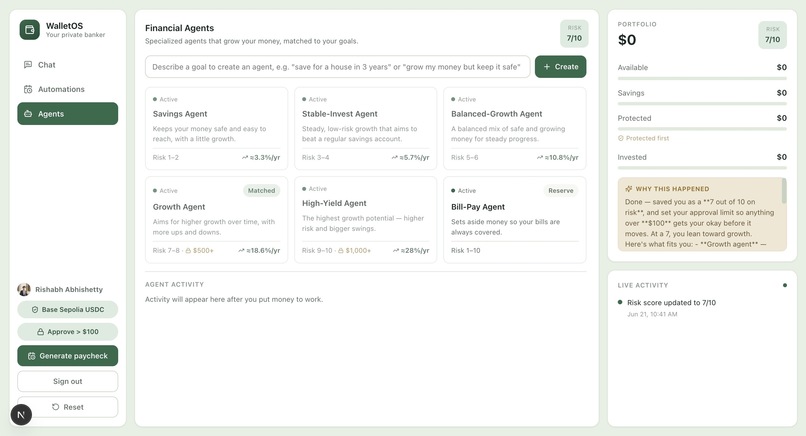806x436 pixels.
Task: Click the Why This Happened panel scrollbar
Action: pyautogui.click(x=784, y=191)
